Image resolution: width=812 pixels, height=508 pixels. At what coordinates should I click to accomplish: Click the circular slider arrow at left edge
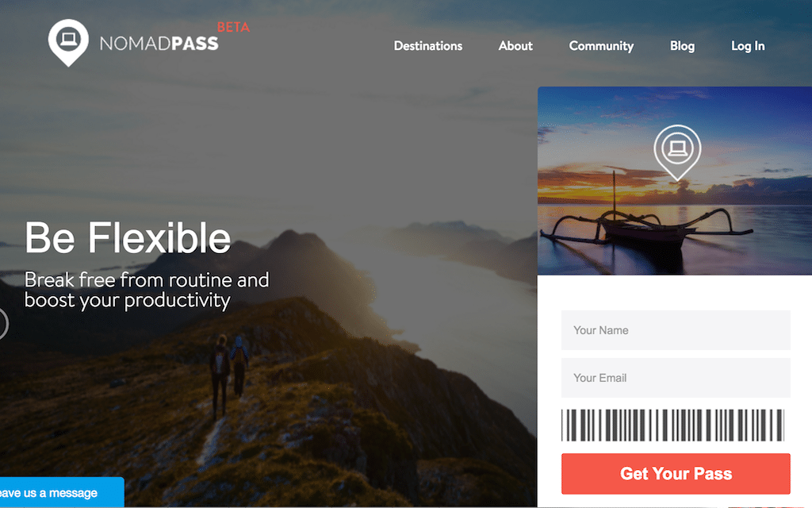tap(3, 324)
